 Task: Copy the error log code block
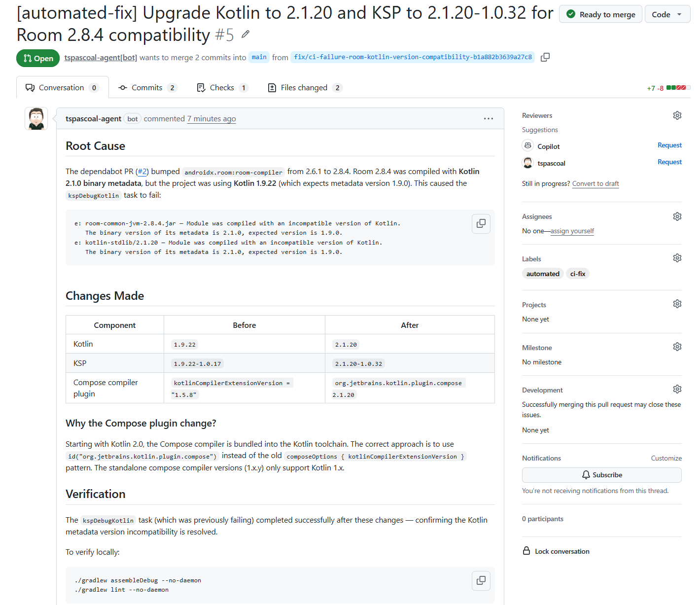click(481, 224)
